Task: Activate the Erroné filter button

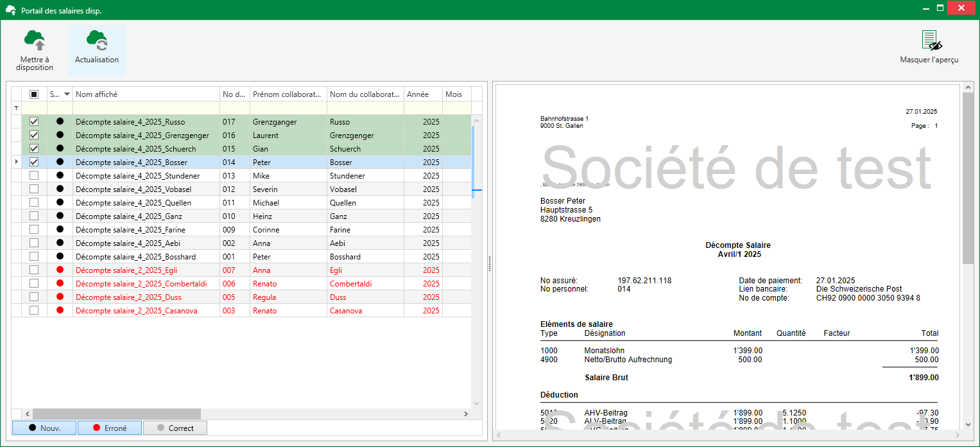Action: (x=109, y=427)
